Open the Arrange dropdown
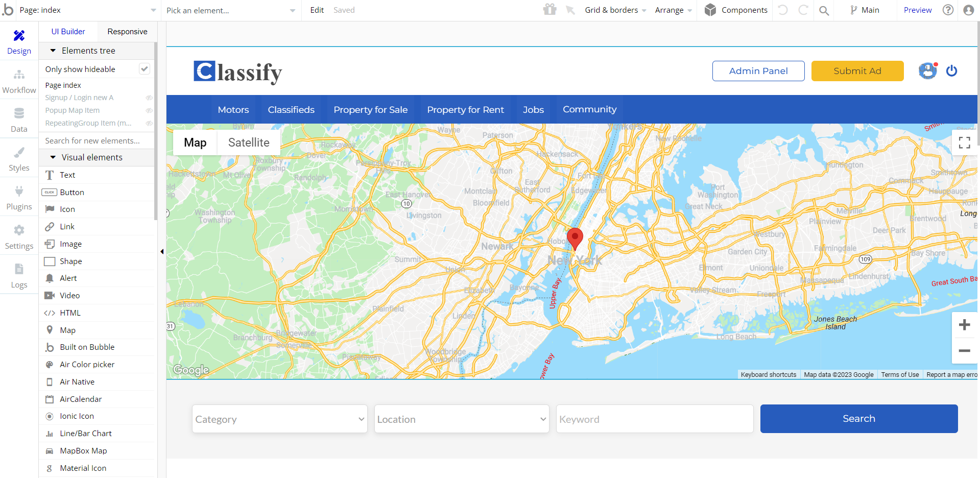Image resolution: width=980 pixels, height=478 pixels. tap(674, 10)
